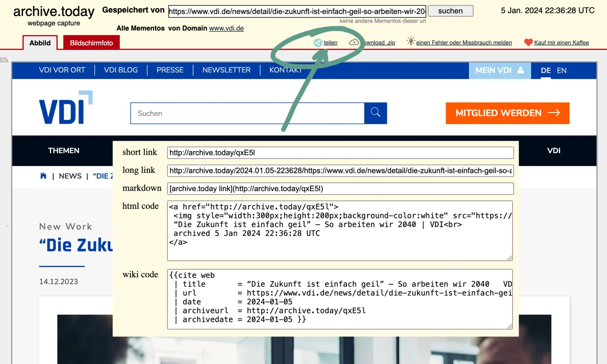Click the long link label
The height and width of the screenshot is (364, 607).
139,170
